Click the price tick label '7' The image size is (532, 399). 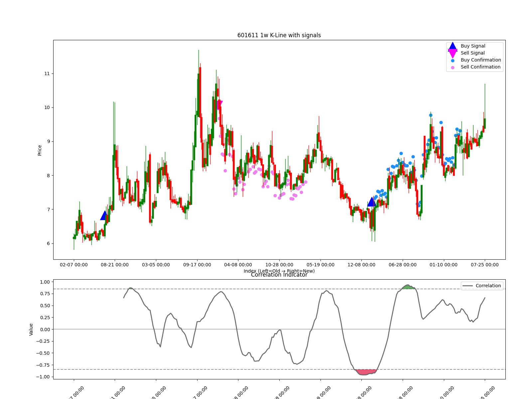(x=48, y=209)
